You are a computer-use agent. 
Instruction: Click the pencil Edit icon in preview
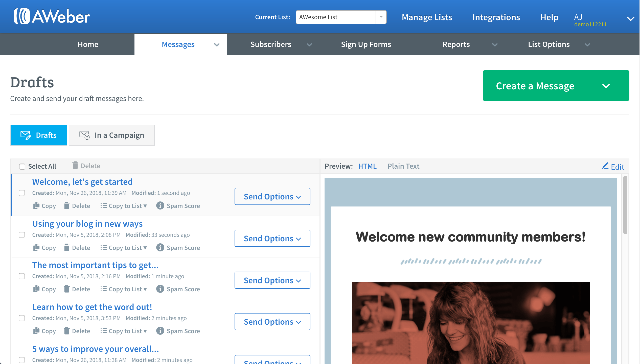point(605,166)
